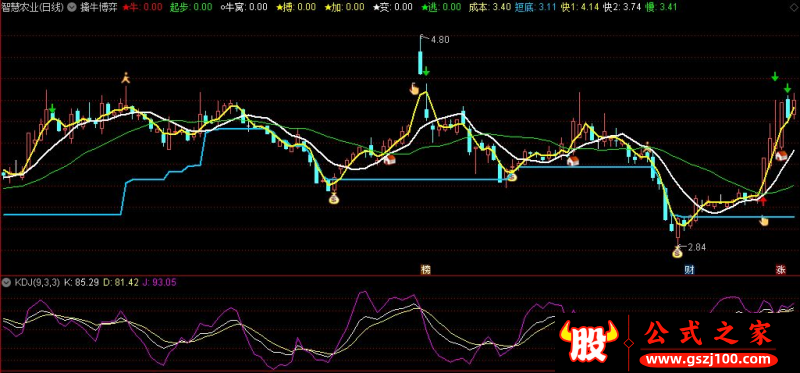800x373 pixels.
Task: Click the 4.80 high price label
Action: tap(440, 40)
